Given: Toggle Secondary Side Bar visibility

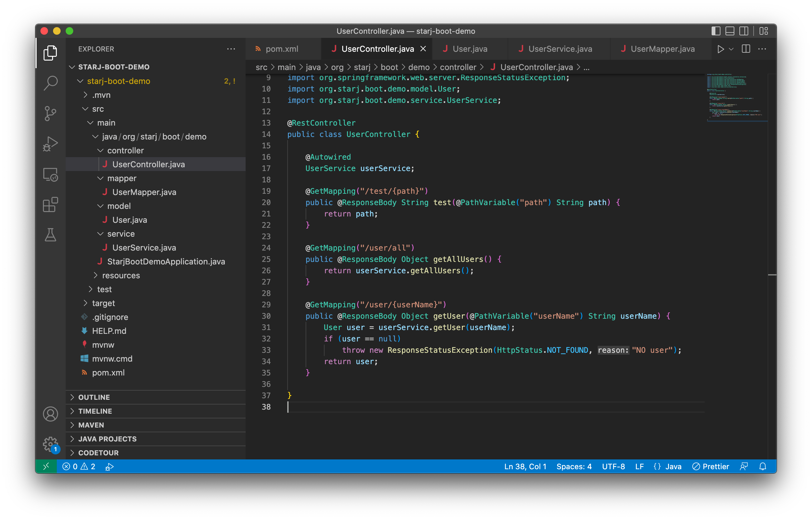Looking at the screenshot, I should [744, 31].
